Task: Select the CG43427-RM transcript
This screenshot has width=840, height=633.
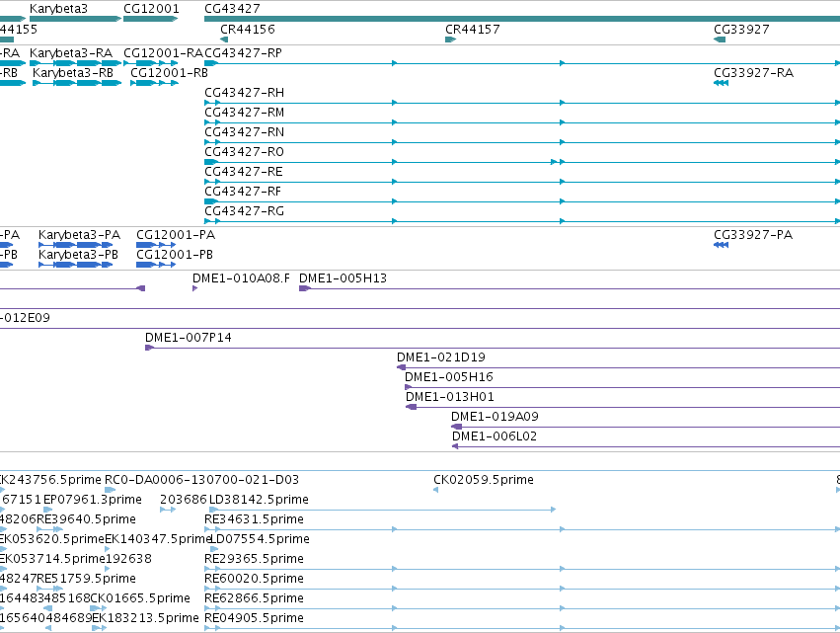Action: pos(522,122)
